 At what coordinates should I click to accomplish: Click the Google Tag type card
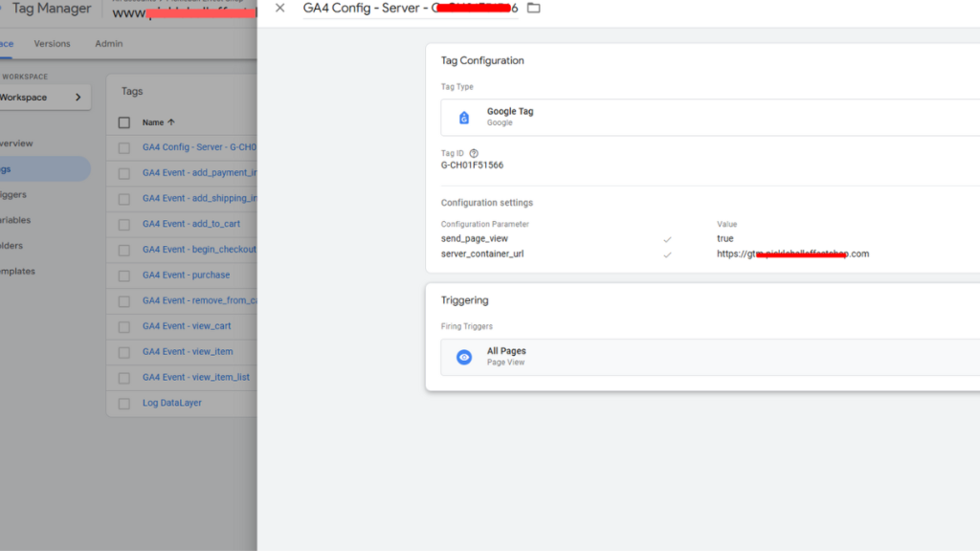710,118
